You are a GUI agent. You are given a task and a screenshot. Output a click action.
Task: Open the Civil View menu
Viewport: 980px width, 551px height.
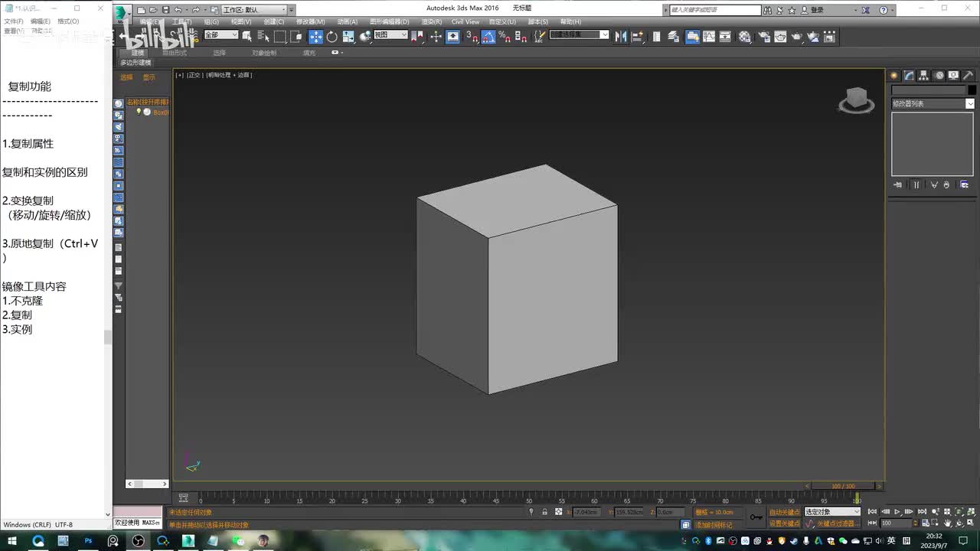point(465,21)
